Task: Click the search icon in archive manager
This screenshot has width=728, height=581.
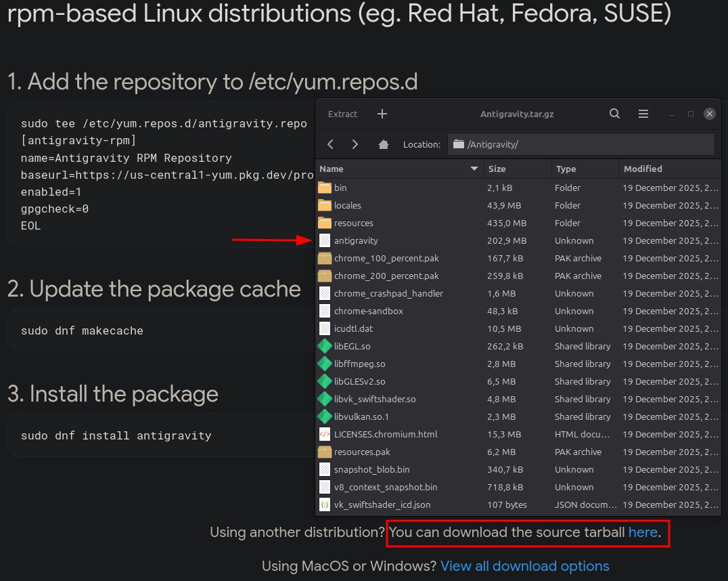Action: tap(614, 114)
